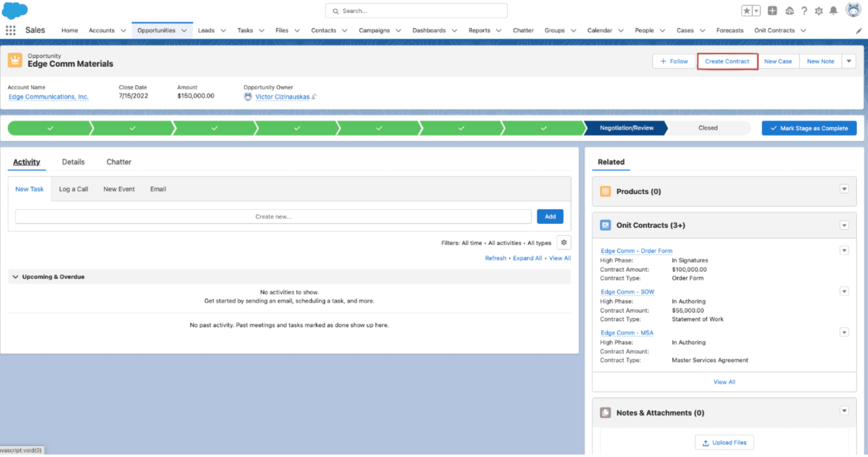Image resolution: width=868 pixels, height=457 pixels.
Task: Switch to the record Chatter tab
Action: [119, 162]
